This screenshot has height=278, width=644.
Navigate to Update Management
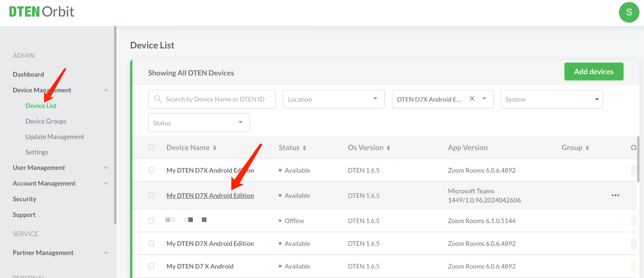(55, 137)
